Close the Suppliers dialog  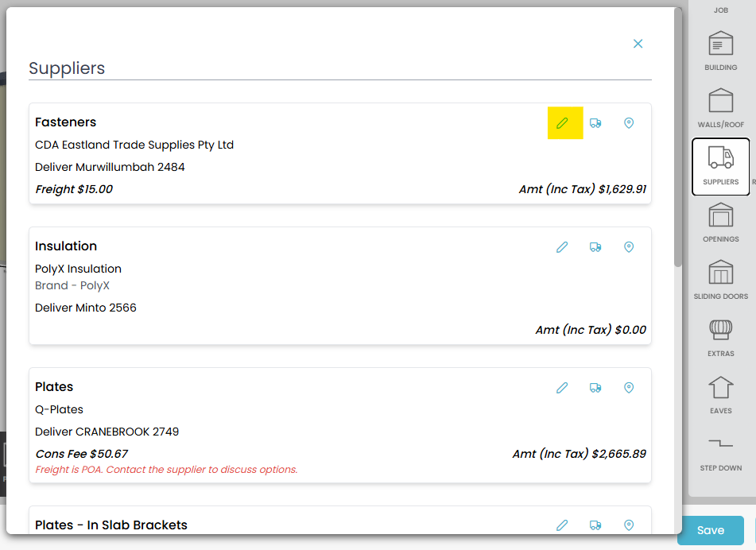coord(638,44)
